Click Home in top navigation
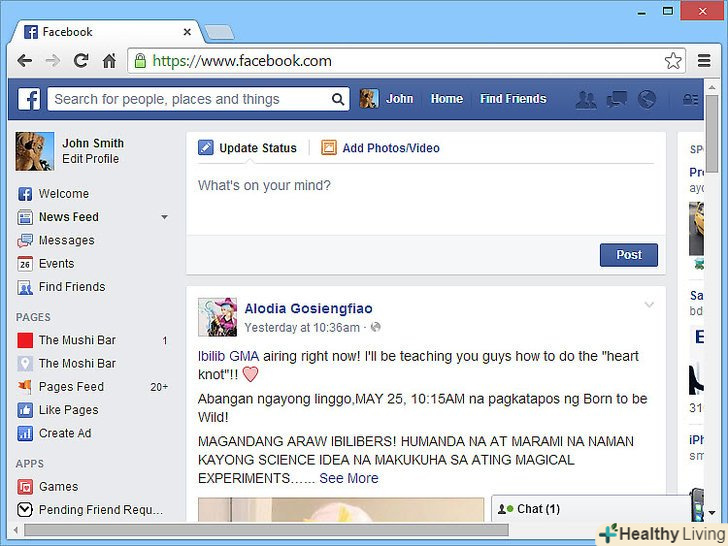The height and width of the screenshot is (546, 728). (447, 99)
